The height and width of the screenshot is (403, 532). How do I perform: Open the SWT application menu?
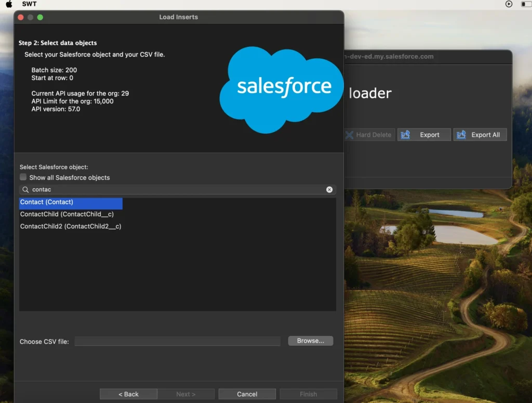[x=29, y=4]
